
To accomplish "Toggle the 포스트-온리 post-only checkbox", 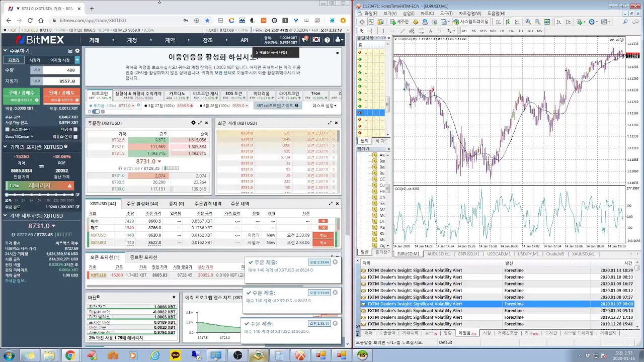I will pyautogui.click(x=8, y=129).
